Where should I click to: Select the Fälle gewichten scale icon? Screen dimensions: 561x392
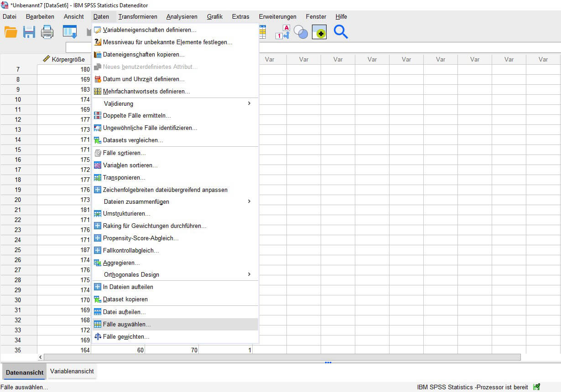97,337
